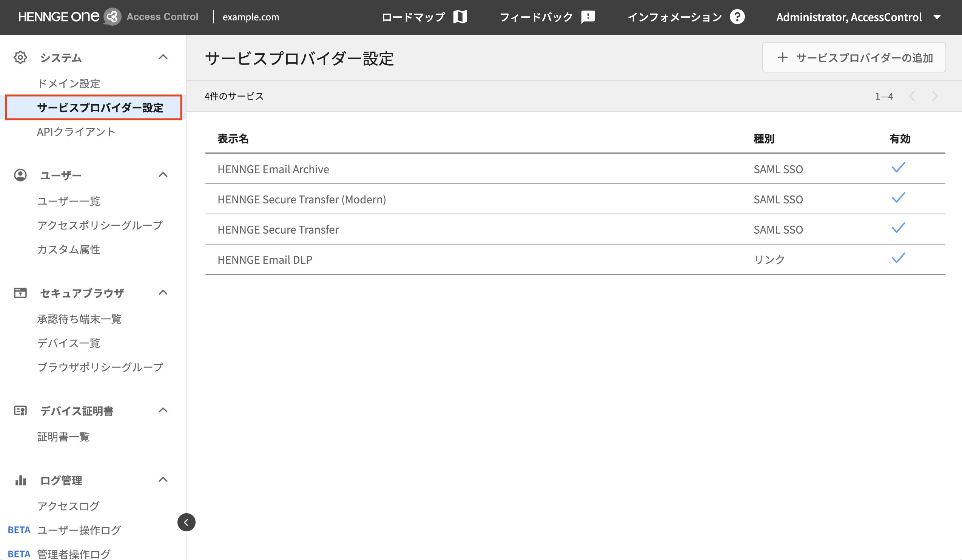962x560 pixels.
Task: Click the System gear icon
Action: click(20, 58)
